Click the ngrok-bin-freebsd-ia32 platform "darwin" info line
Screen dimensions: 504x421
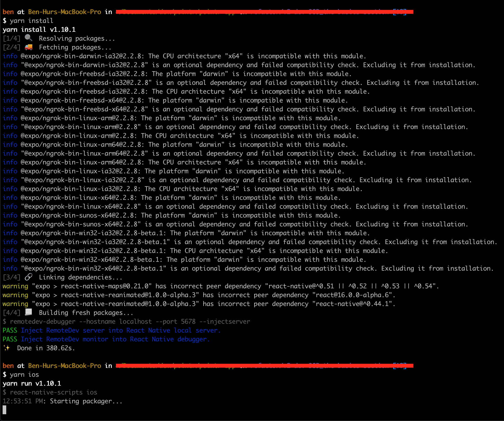click(x=177, y=74)
